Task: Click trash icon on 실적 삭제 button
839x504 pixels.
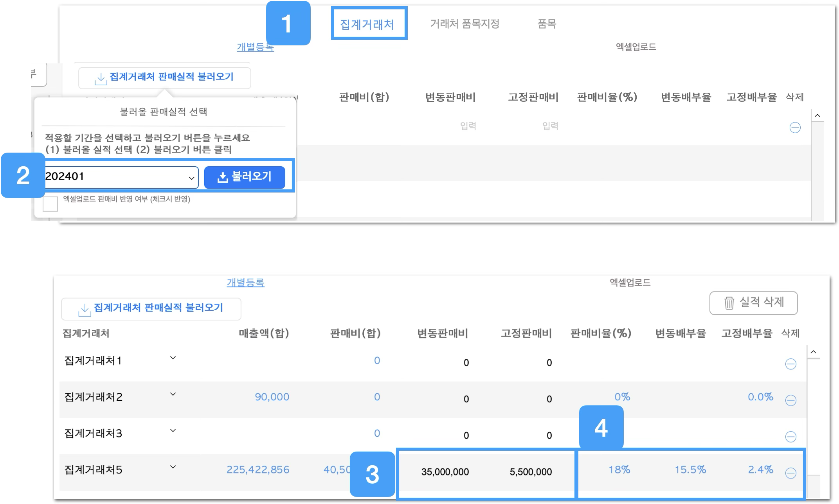Action: click(x=729, y=303)
